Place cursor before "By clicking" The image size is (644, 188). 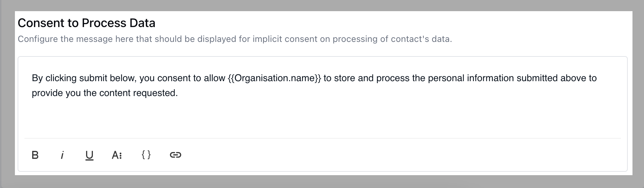click(32, 78)
